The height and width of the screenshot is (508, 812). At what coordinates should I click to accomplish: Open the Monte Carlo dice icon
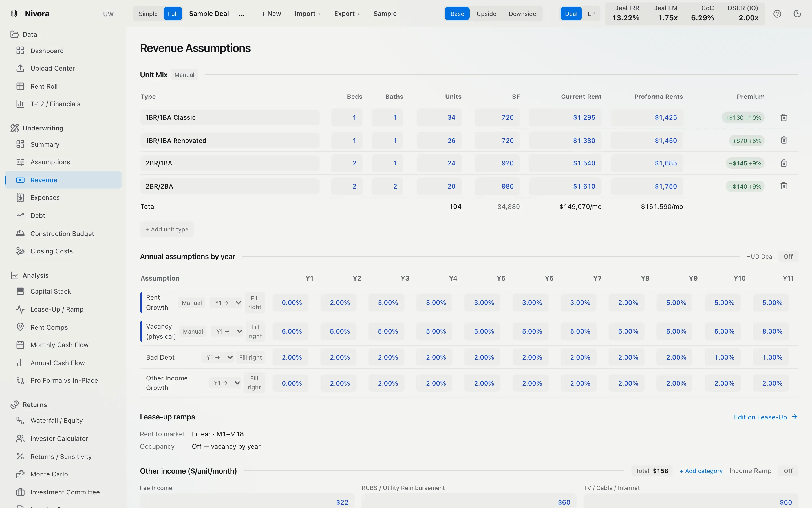(x=20, y=474)
